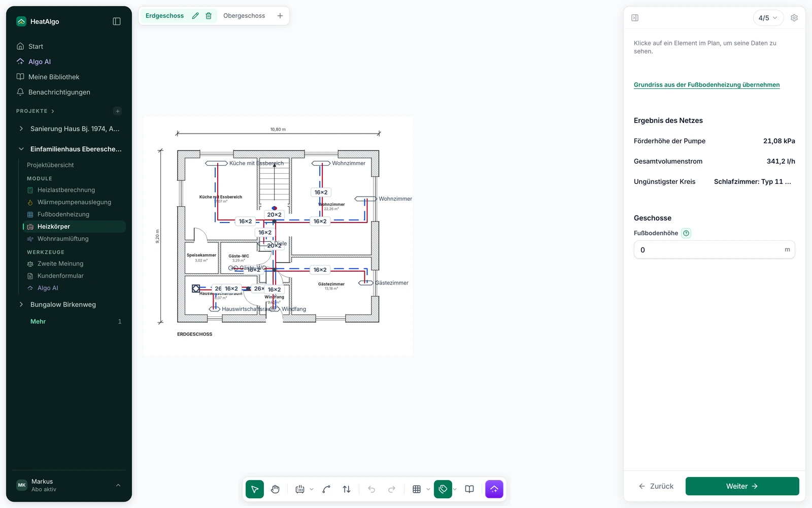Activate the hand pan tool
This screenshot has width=812, height=508.
275,489
